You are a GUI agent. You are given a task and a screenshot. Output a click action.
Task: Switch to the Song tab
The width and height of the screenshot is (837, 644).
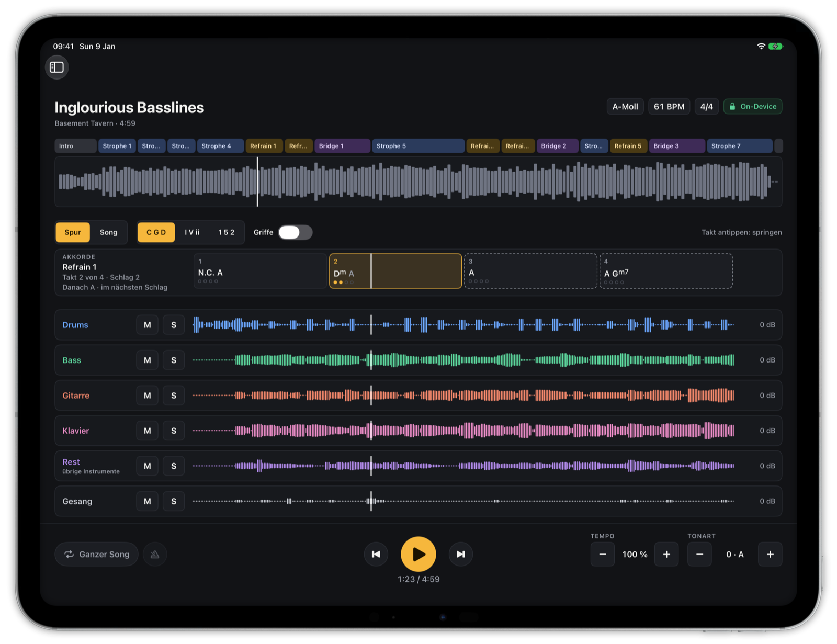pyautogui.click(x=109, y=232)
